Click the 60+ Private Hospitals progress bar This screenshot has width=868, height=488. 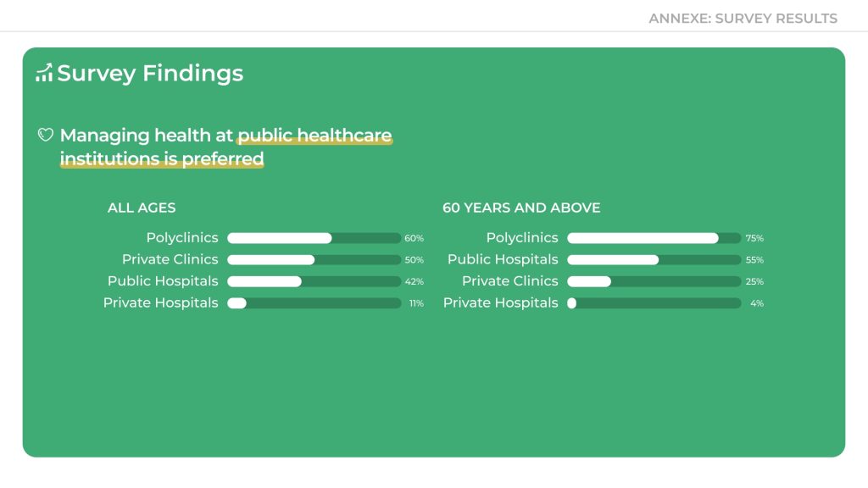click(654, 303)
